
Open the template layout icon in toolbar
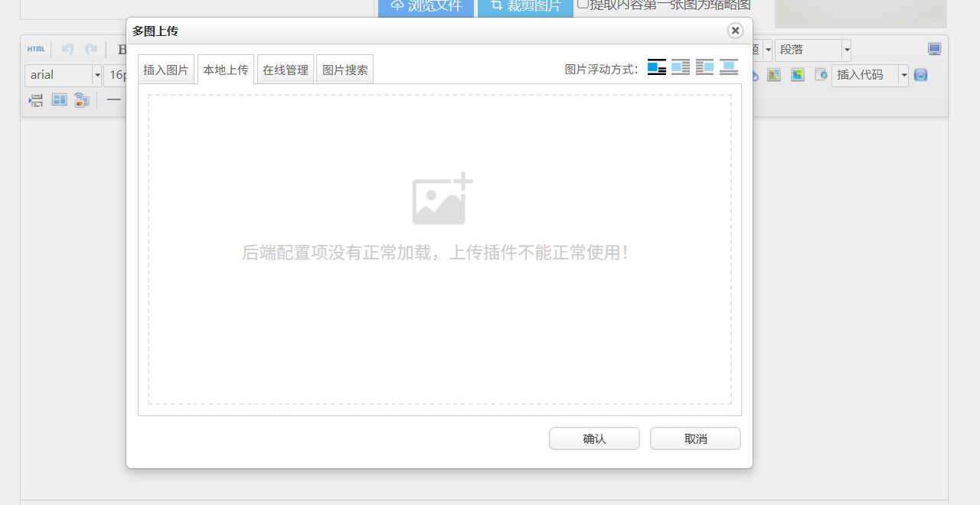click(x=59, y=100)
